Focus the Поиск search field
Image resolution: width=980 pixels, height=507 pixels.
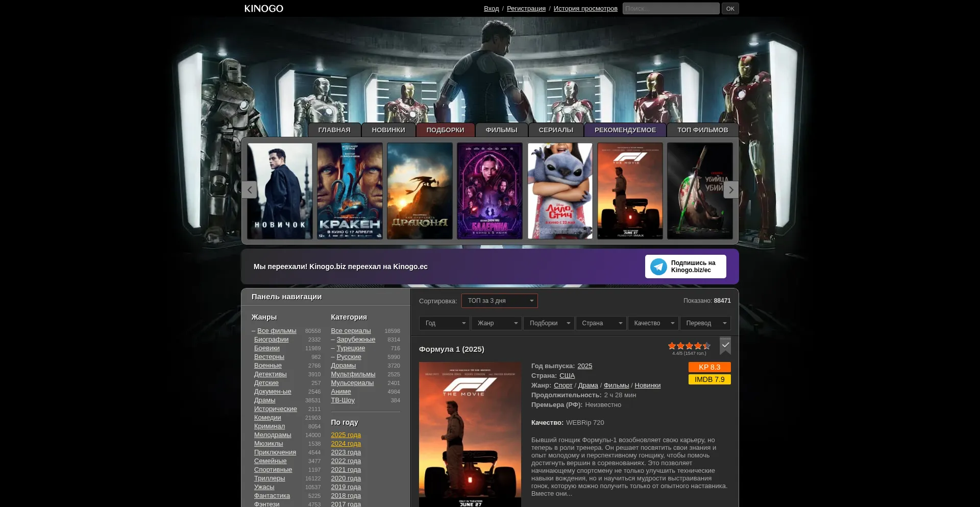pos(671,9)
